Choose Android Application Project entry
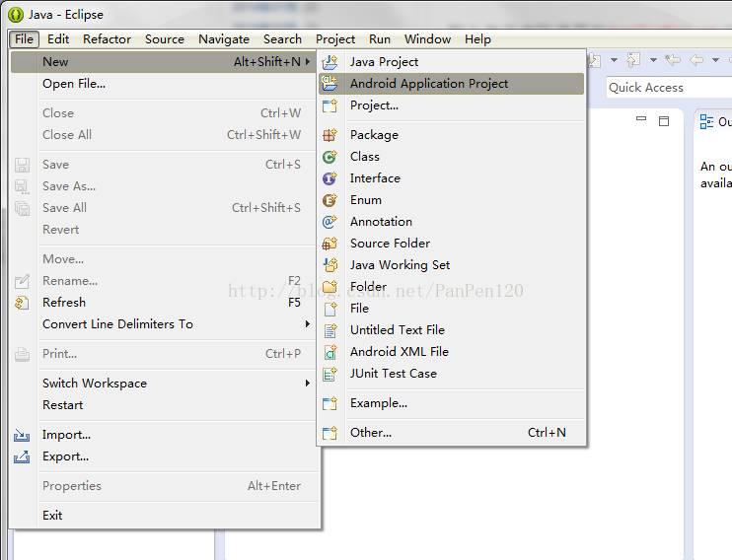732x560 pixels. [452, 84]
